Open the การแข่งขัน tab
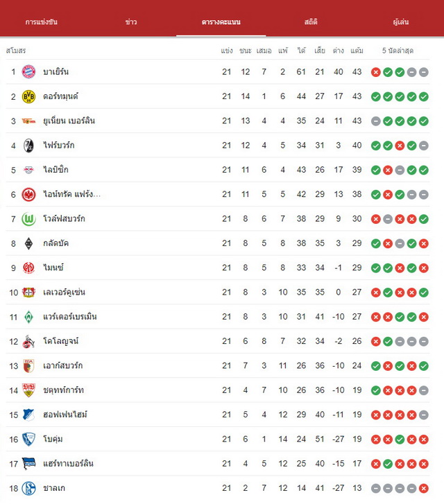The image size is (444, 504). click(x=42, y=22)
